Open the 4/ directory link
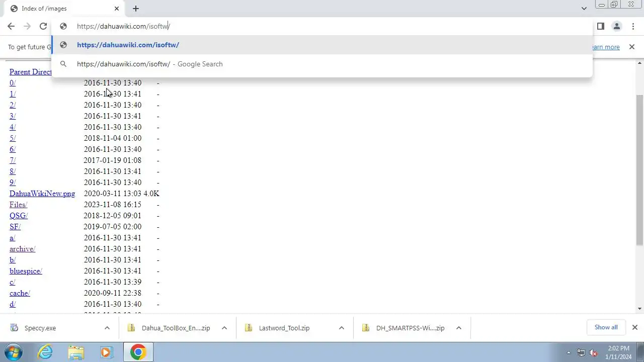 13,127
